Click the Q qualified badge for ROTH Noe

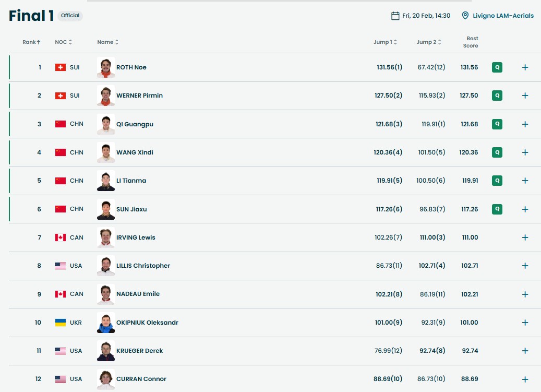tap(497, 67)
